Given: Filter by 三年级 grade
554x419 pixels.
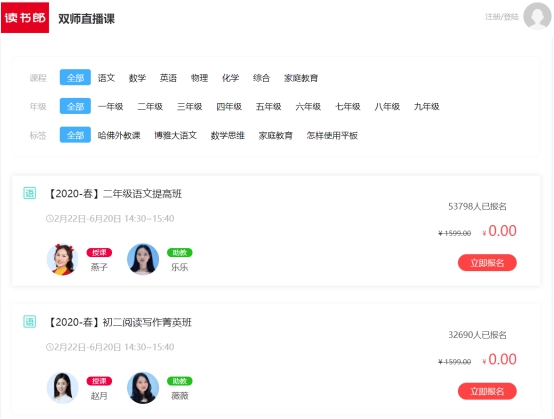Looking at the screenshot, I should click(x=190, y=106).
